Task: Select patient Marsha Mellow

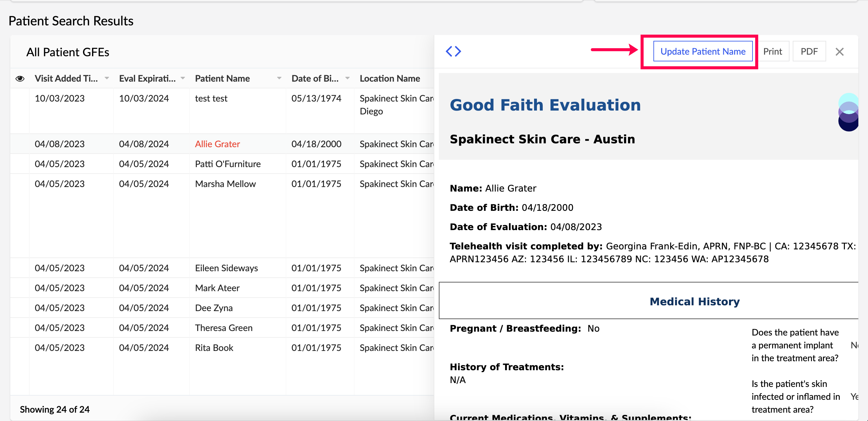Action: coord(225,184)
